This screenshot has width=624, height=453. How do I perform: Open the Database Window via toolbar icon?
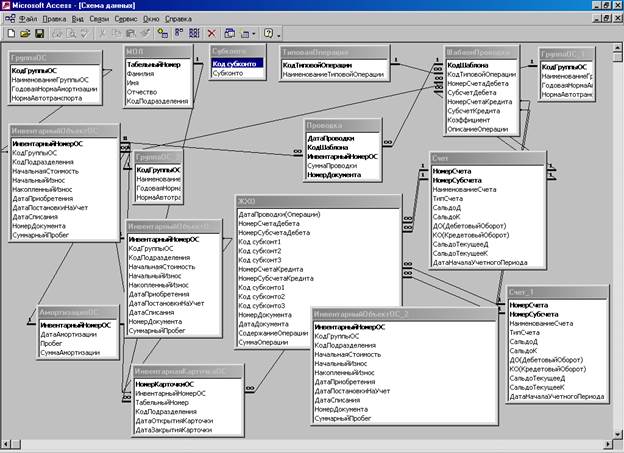pyautogui.click(x=230, y=33)
